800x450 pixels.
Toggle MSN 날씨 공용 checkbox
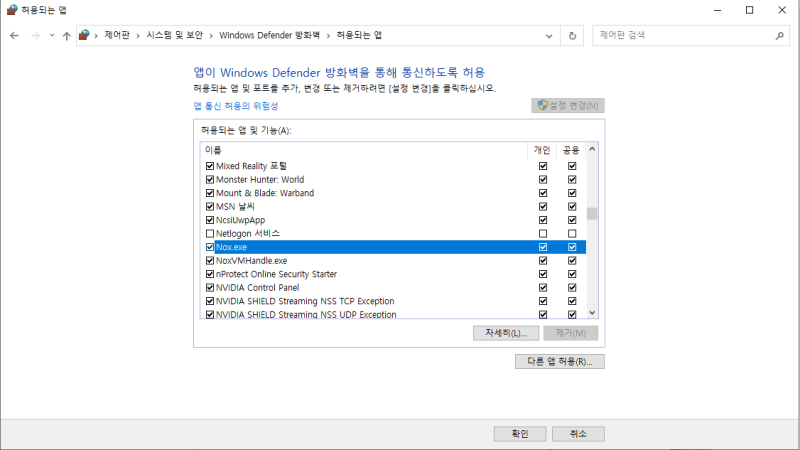(x=572, y=207)
